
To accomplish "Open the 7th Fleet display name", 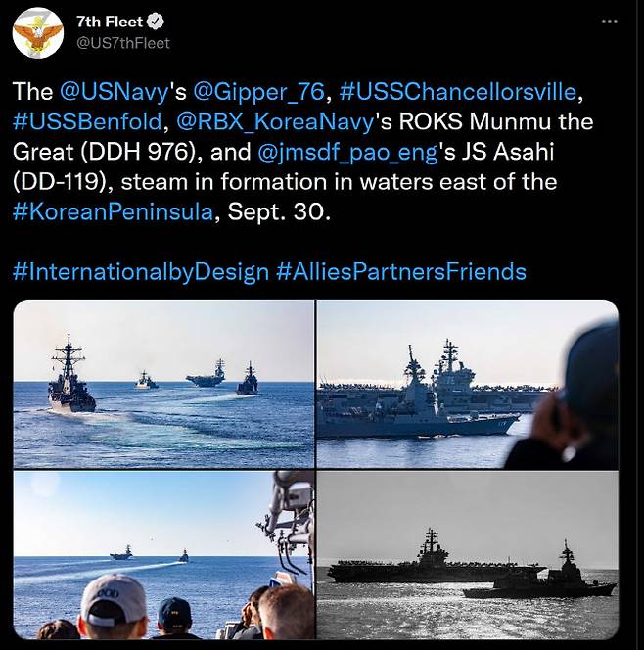I will [x=108, y=21].
